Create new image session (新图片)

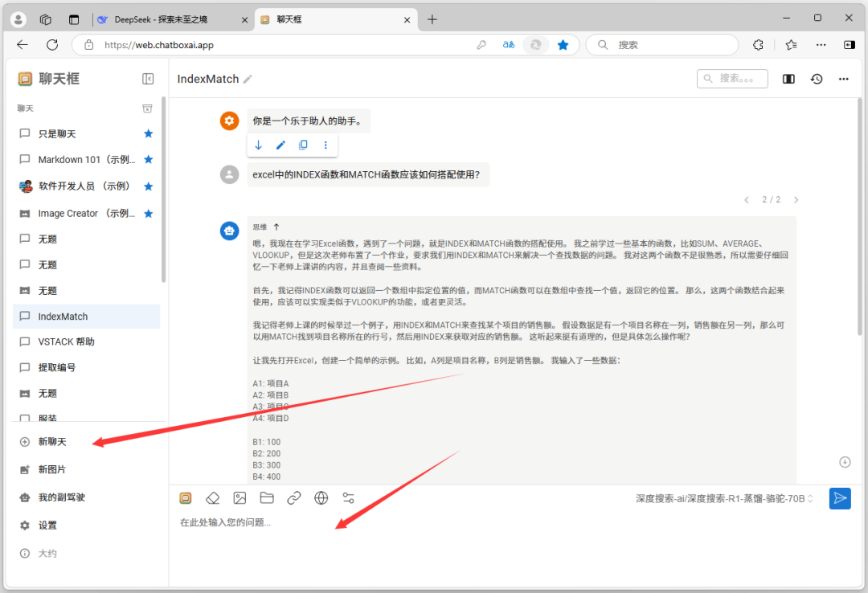[x=51, y=469]
